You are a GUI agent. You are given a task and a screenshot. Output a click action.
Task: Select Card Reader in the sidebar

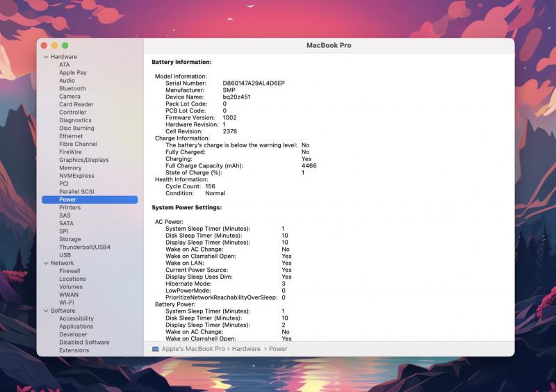point(76,104)
